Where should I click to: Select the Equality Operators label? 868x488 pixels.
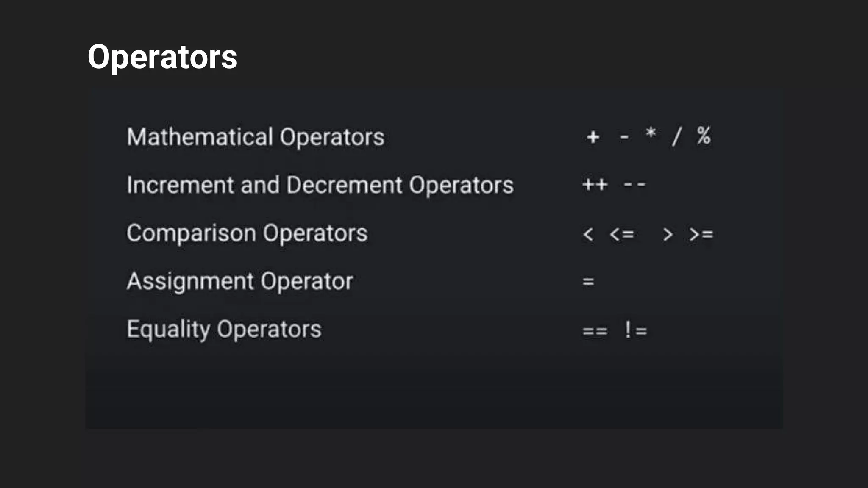(x=224, y=330)
